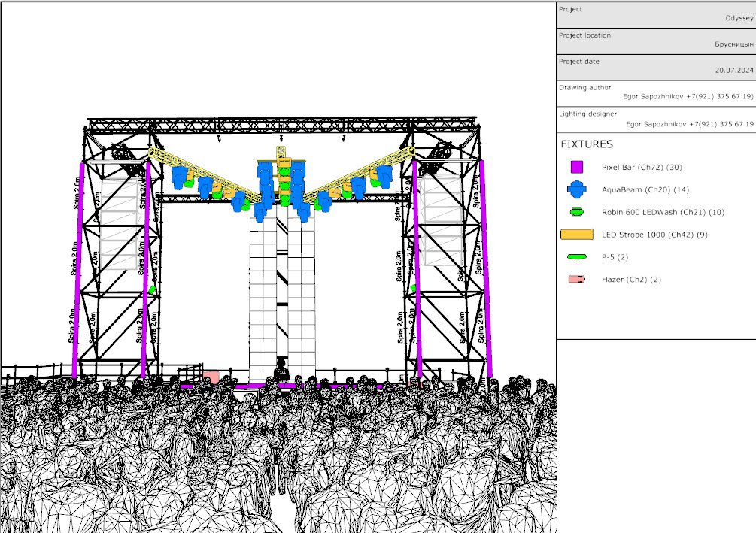This screenshot has width=756, height=533.
Task: Select the 'Hazer (Ch2) (2)' legend text
Action: point(631,280)
